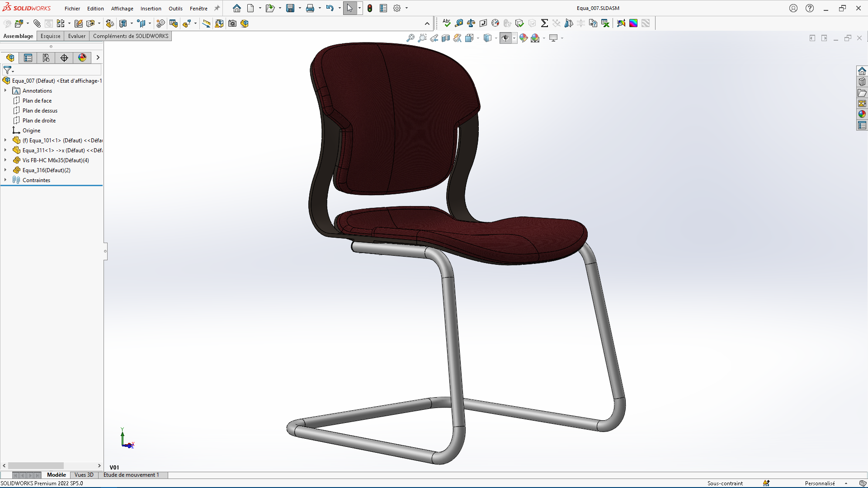Click the New Motion Study gears icon
This screenshot has height=488, width=868.
click(x=160, y=23)
